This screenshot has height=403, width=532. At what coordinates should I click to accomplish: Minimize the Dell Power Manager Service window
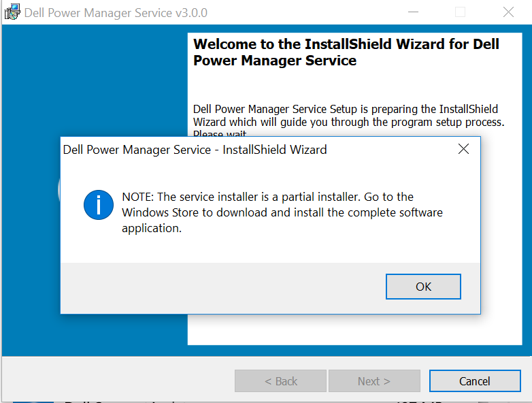413,12
